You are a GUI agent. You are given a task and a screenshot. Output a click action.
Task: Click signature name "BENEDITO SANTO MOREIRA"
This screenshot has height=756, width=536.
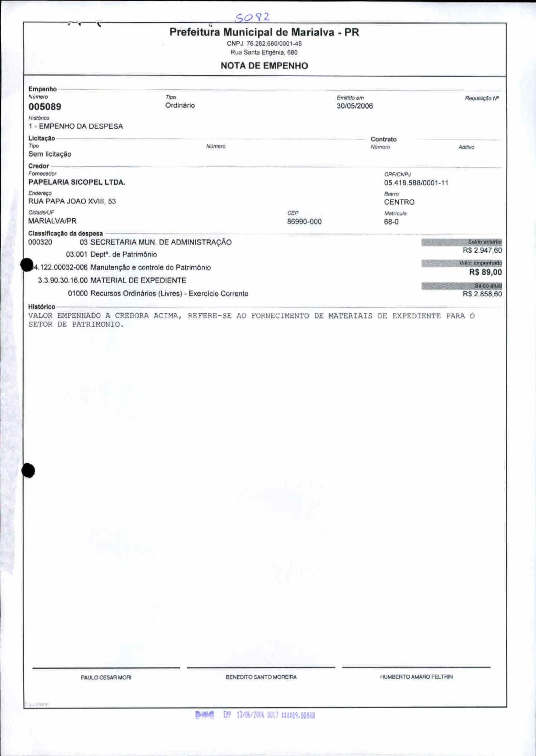coord(261,677)
